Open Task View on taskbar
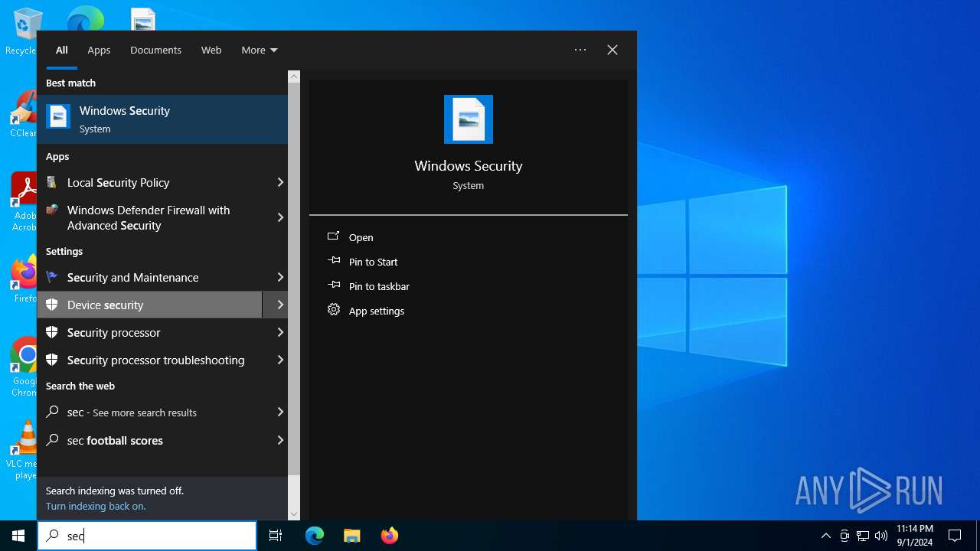The height and width of the screenshot is (551, 980). 276,536
